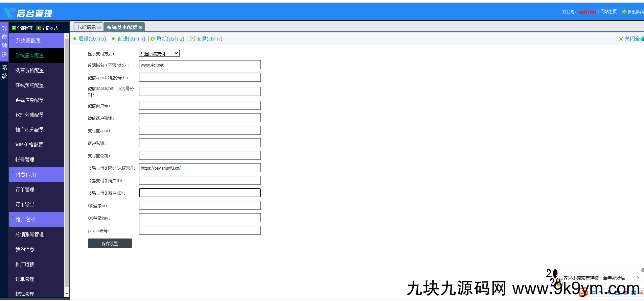Go forward with 前进(ctrl+n)
Screen dimensions: 644x301
pyautogui.click(x=129, y=39)
